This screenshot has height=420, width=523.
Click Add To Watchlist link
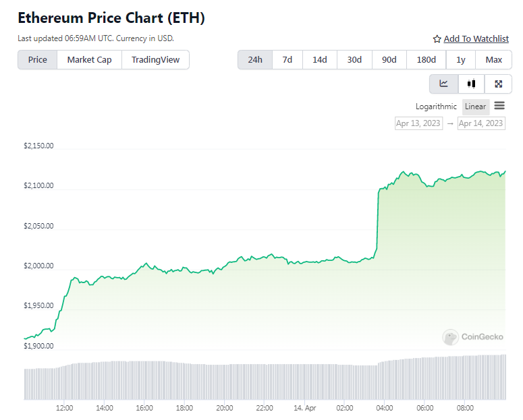(476, 38)
